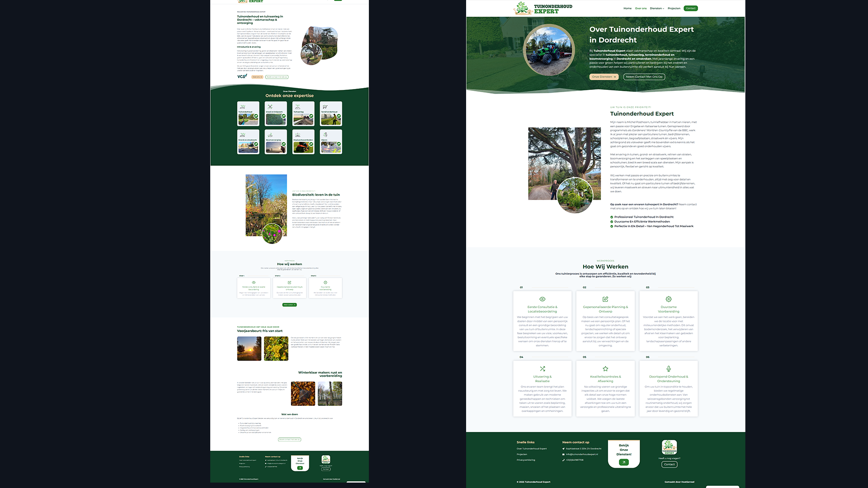Image resolution: width=868 pixels, height=488 pixels.
Task: Select the gear icon on Duurzame Voorbereiding card
Action: [x=669, y=299]
